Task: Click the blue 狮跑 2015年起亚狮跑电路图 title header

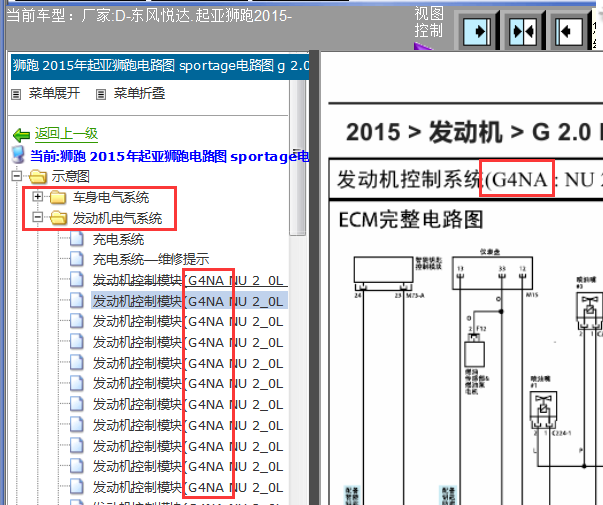Action: tap(160, 66)
